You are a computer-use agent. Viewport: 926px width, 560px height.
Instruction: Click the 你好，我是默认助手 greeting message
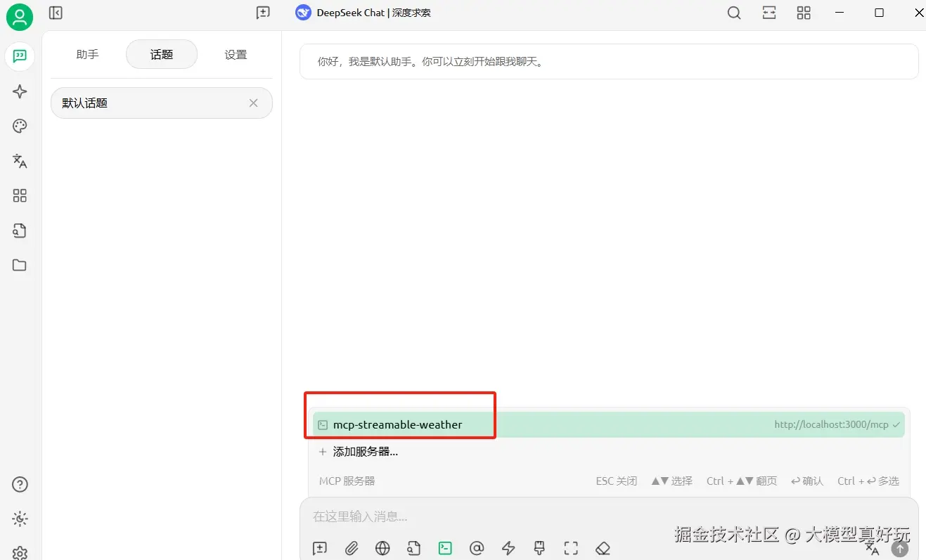pos(609,61)
